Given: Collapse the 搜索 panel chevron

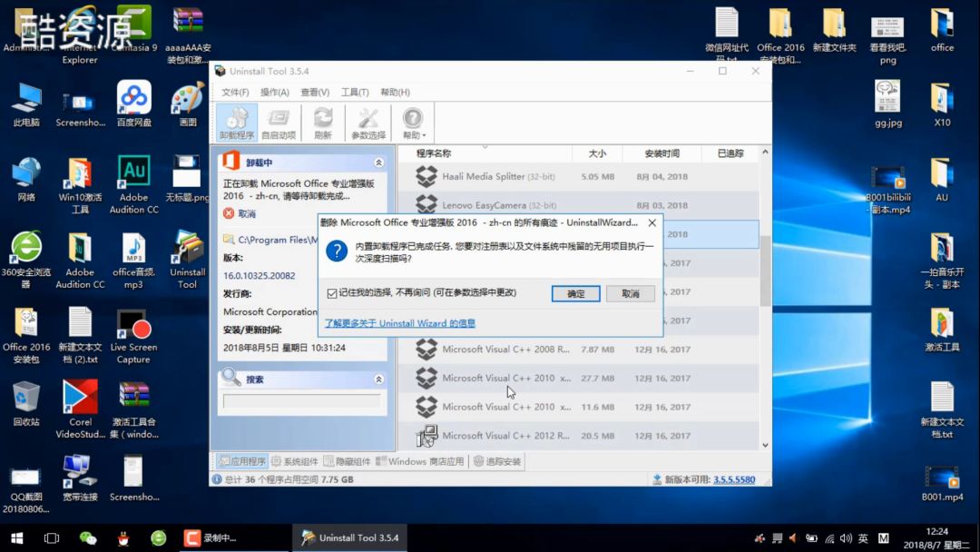Looking at the screenshot, I should pyautogui.click(x=378, y=379).
